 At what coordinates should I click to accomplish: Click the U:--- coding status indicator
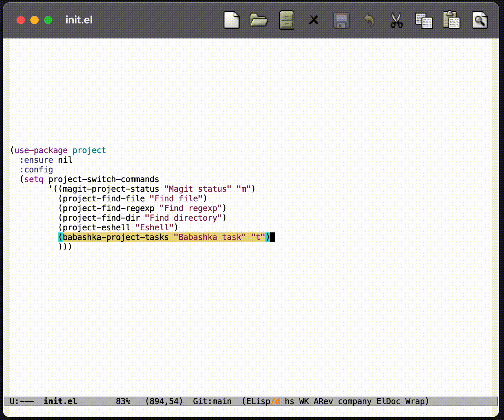[22, 401]
